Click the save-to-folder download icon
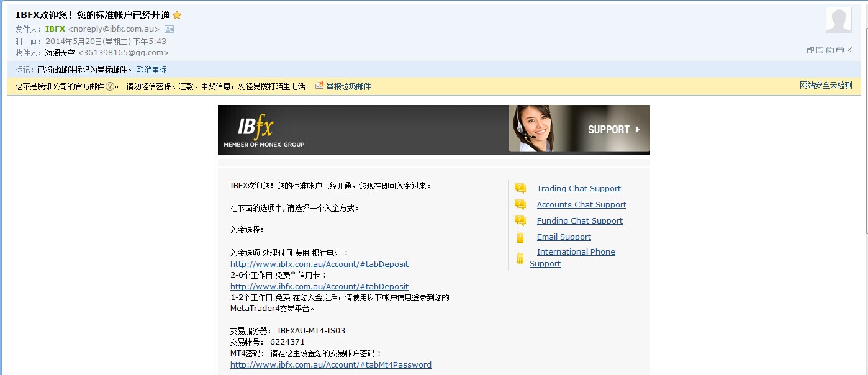Viewport: 868px width, 375px height. click(x=830, y=50)
